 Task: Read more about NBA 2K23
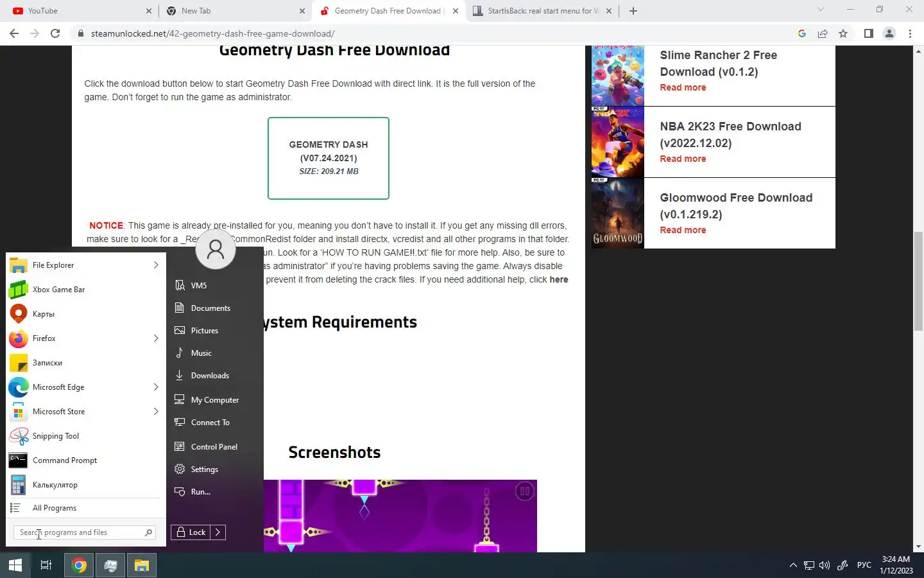[x=683, y=159]
